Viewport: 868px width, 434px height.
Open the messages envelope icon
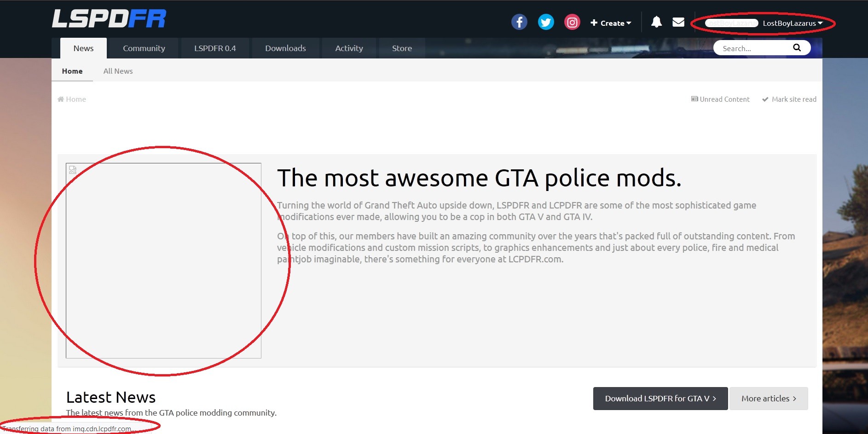click(x=678, y=22)
